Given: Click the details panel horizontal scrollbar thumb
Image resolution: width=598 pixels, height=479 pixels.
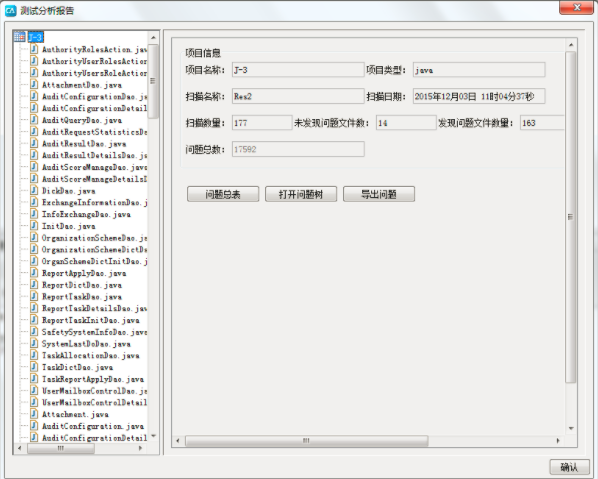Looking at the screenshot, I should pos(307,440).
